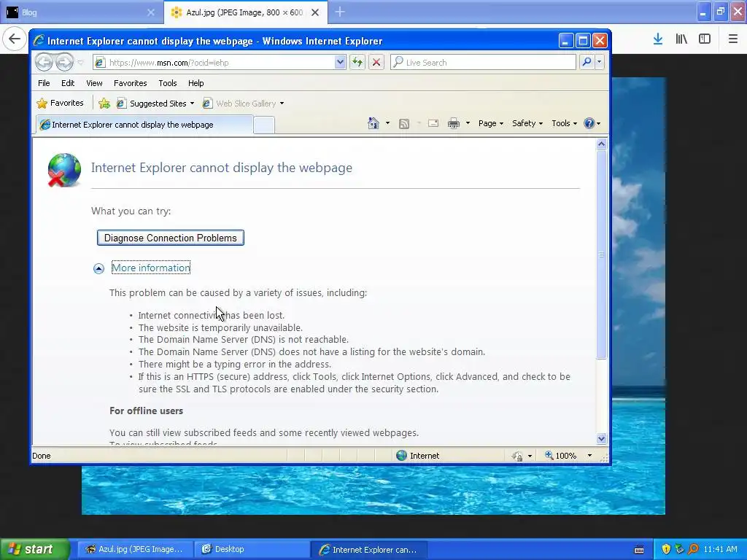This screenshot has height=560, width=747.
Task: Expand the Web Slice Gallery dropdown arrow
Action: [282, 104]
